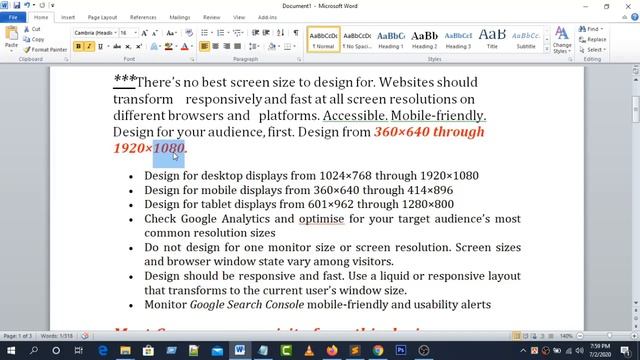Switch to Print Layout view in status bar
Screen dimensions: 640x360
tap(516, 336)
